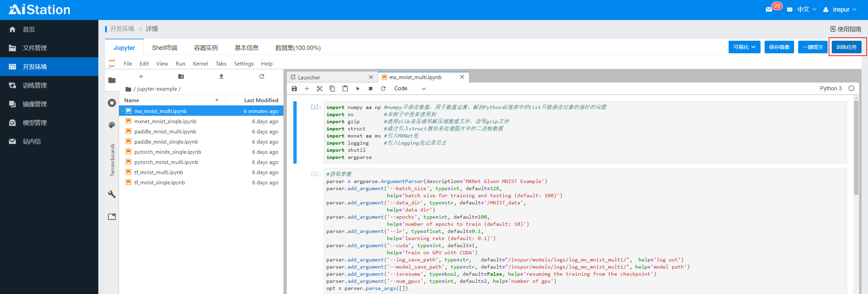This screenshot has height=294, width=868.
Task: Open the mail notifications icon with badge
Action: click(769, 10)
